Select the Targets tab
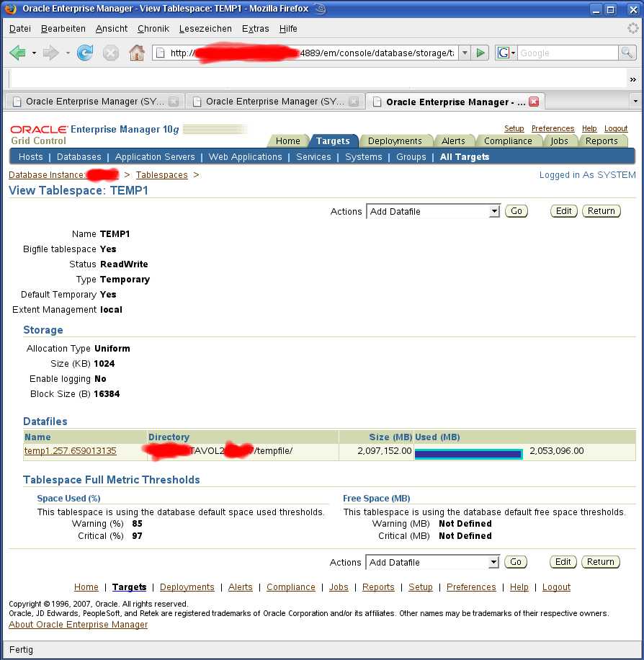This screenshot has width=644, height=660. point(333,141)
